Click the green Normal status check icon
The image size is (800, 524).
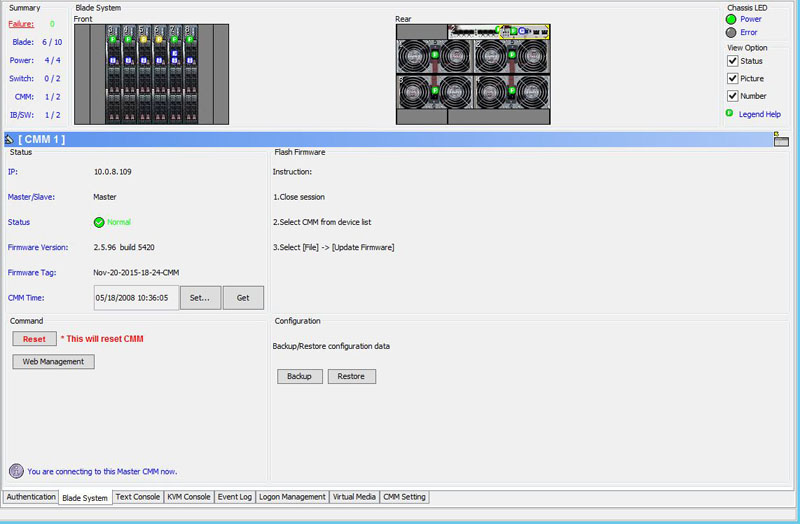[x=99, y=222]
